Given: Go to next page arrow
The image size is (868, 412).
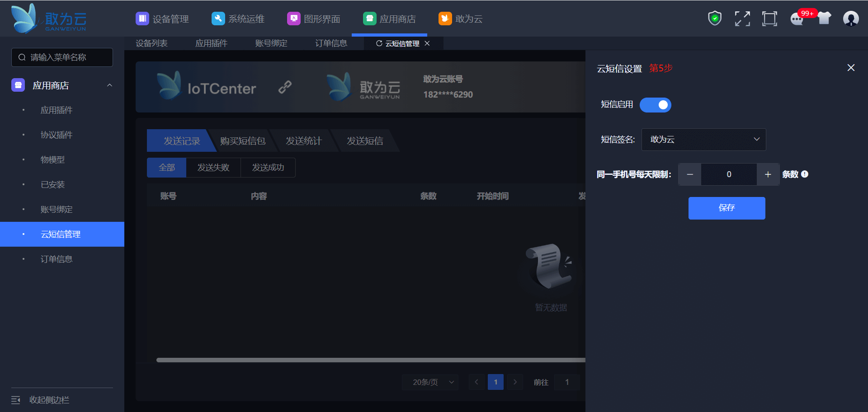Looking at the screenshot, I should 515,382.
